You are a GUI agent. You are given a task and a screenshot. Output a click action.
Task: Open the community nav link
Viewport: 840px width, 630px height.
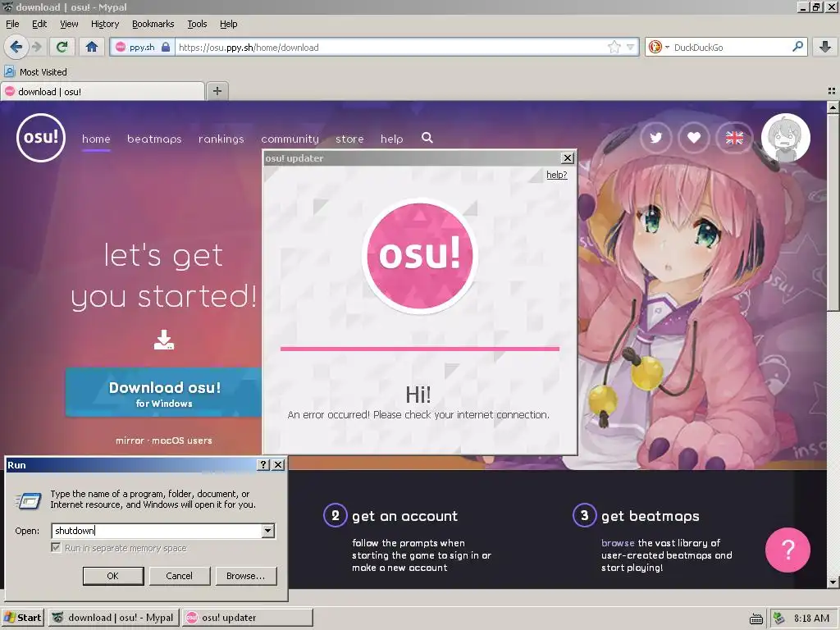[x=290, y=139]
